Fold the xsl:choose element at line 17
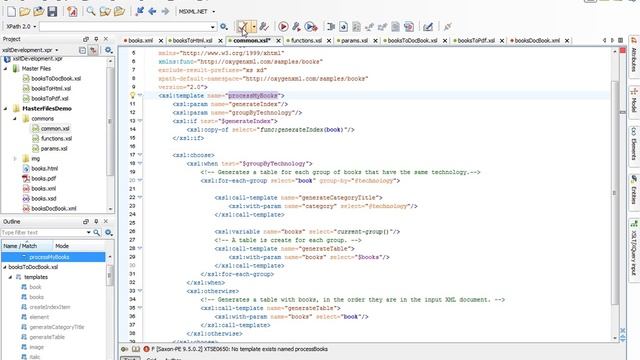The width and height of the screenshot is (640, 360). 140,155
